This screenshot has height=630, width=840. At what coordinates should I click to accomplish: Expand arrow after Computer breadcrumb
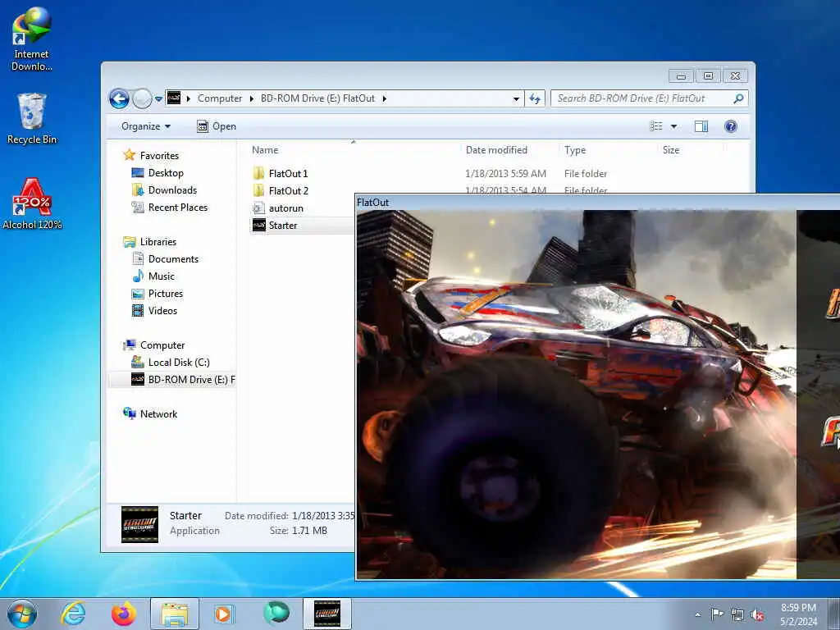click(x=252, y=98)
